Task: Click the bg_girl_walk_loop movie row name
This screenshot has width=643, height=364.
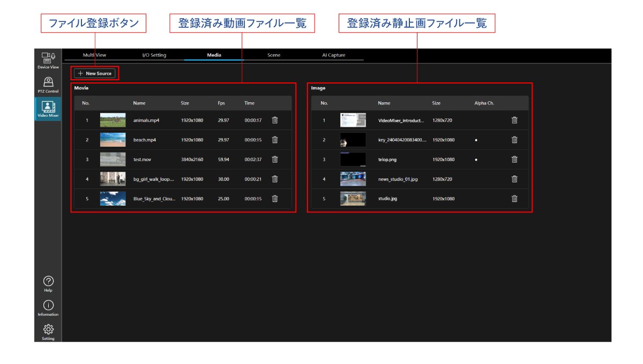Action: click(153, 179)
